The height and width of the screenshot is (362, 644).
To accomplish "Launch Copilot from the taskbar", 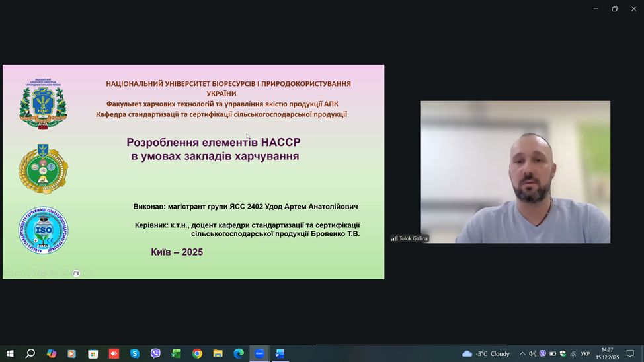I will [52, 353].
